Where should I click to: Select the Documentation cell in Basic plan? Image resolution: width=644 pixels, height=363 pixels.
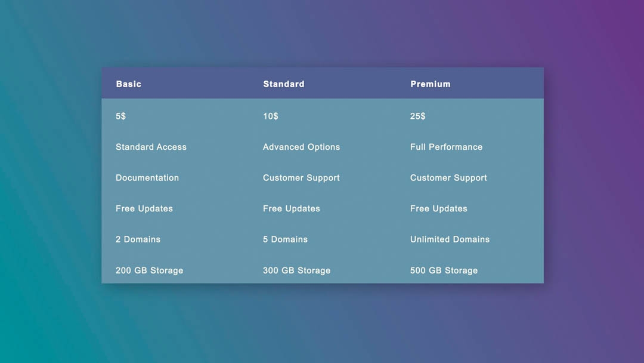click(147, 178)
